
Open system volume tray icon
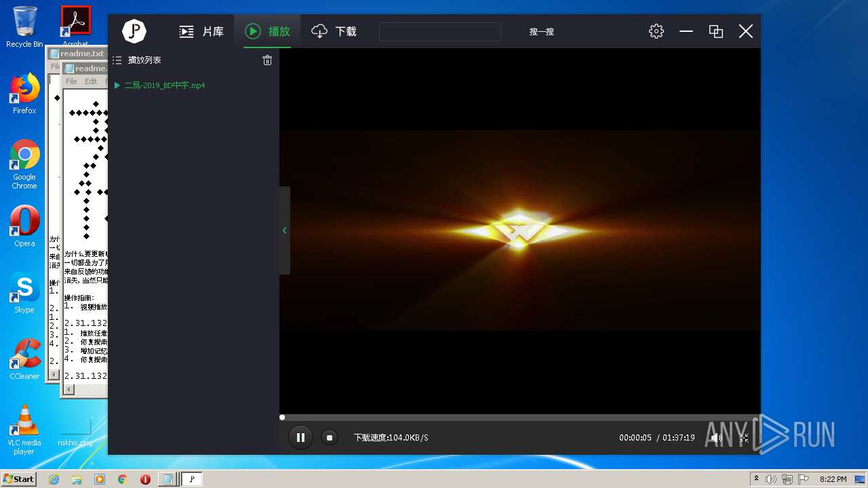[x=771, y=479]
